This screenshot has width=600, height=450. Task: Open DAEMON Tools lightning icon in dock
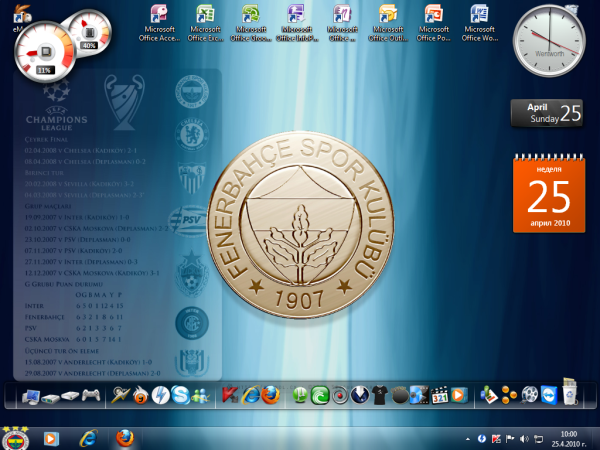coord(160,395)
